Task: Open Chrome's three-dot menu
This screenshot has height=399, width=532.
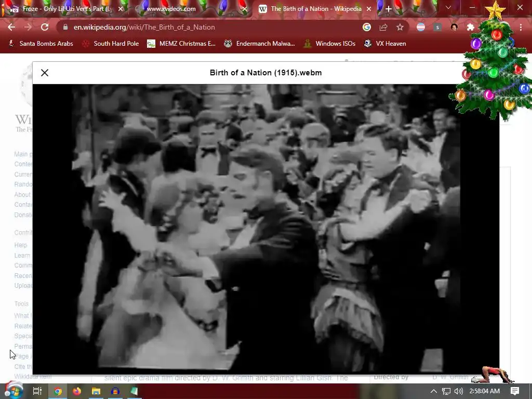Action: [x=521, y=27]
